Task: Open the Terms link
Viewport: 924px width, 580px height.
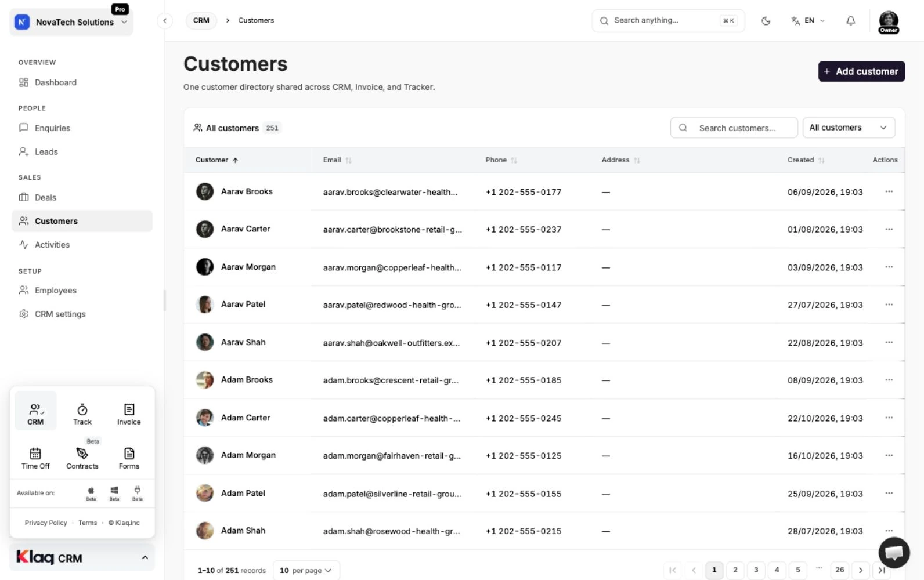Action: click(x=88, y=523)
